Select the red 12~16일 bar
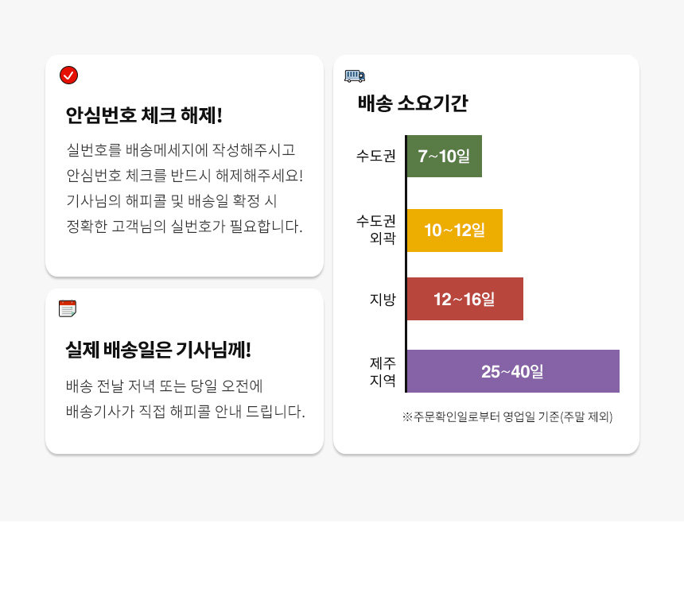684x616 pixels. coord(464,299)
